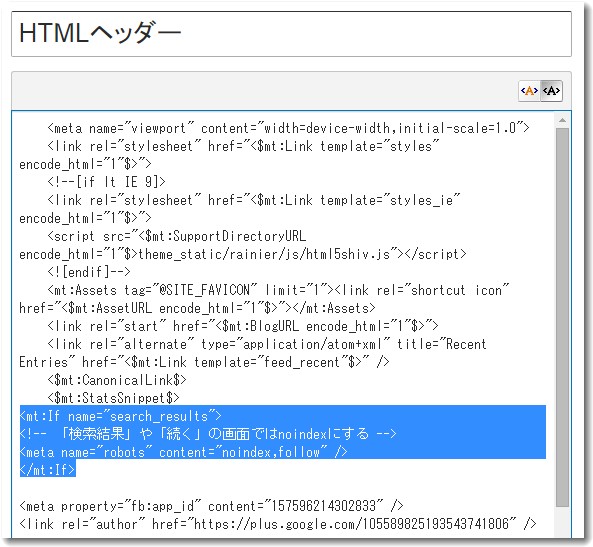Click the vertical scrollbar thumb of the editor
This screenshot has width=593, height=547.
pos(562,317)
